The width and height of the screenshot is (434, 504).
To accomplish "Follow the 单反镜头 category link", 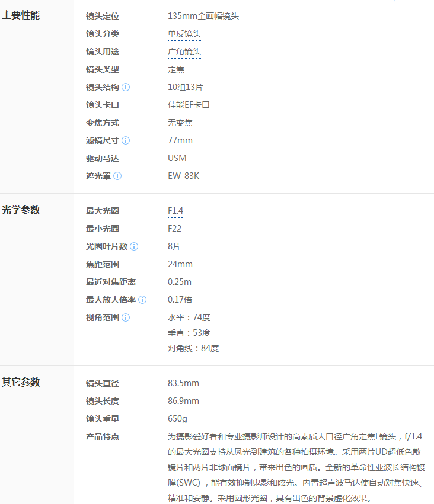I will click(x=184, y=34).
